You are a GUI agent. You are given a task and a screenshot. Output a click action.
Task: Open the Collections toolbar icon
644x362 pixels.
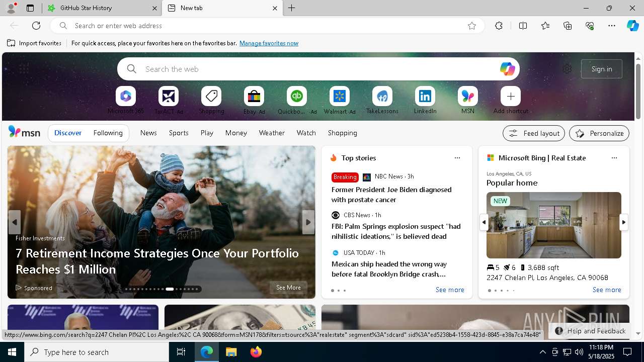(x=568, y=26)
